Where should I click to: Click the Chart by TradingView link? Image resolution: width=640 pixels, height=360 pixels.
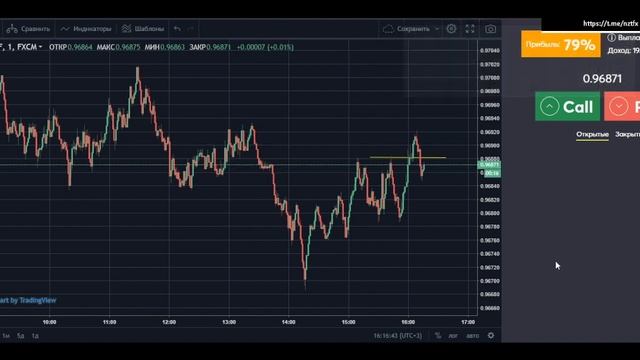pos(28,300)
